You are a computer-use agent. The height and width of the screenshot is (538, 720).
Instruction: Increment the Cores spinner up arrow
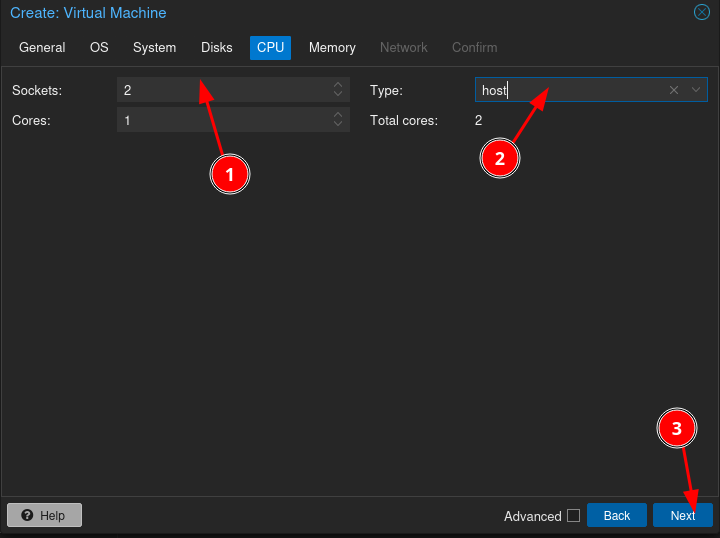coord(338,115)
